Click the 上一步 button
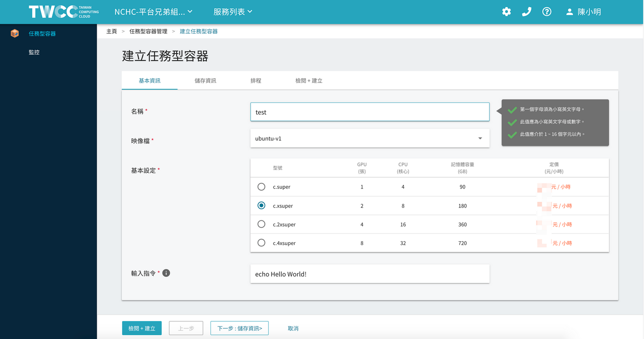This screenshot has height=339, width=644. [186, 328]
